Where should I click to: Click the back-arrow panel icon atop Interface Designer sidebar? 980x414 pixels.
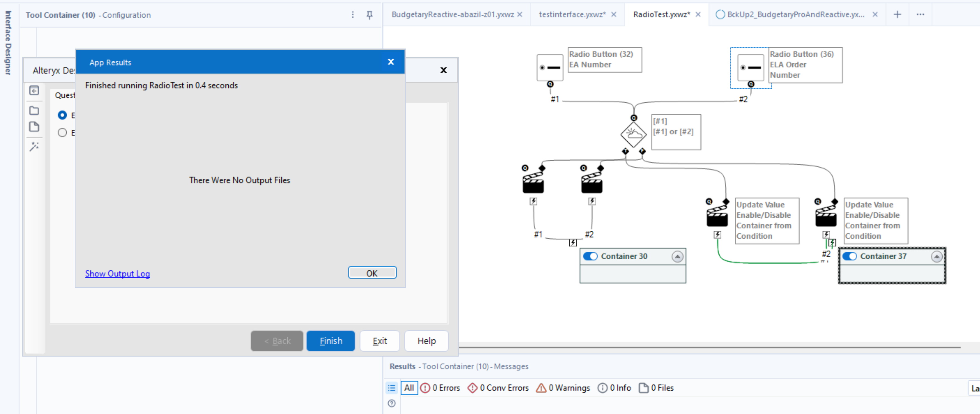tap(34, 91)
